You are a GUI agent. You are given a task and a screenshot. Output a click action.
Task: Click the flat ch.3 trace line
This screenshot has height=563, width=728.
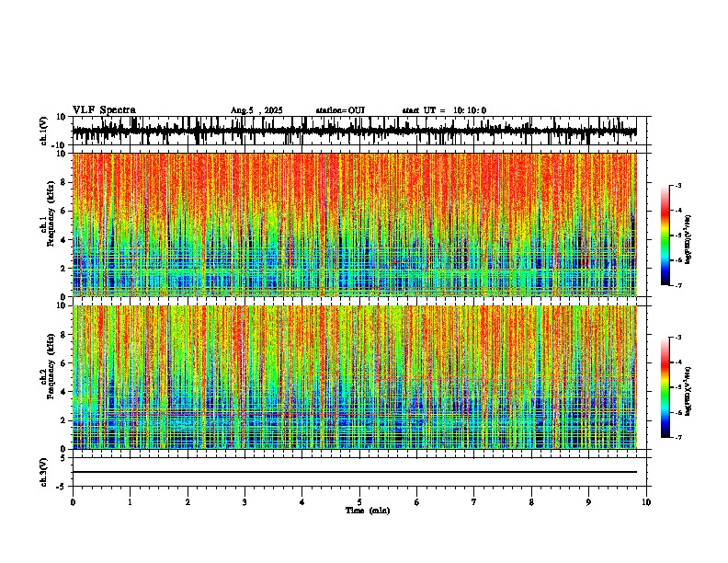tap(354, 472)
